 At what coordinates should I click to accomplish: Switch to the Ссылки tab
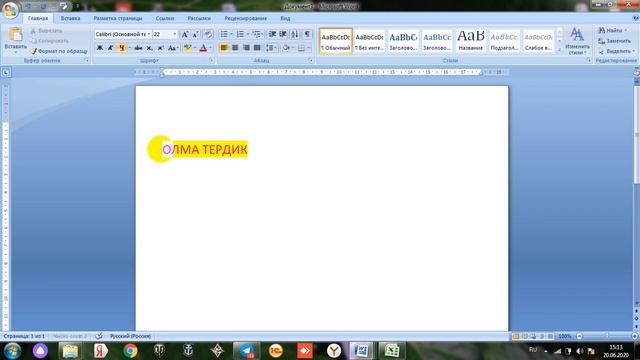coord(165,18)
